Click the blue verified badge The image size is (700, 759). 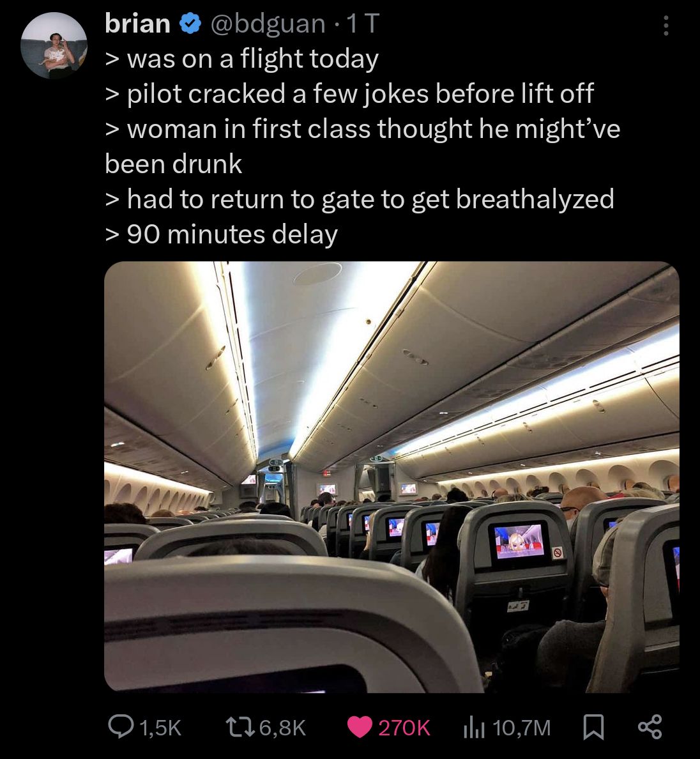click(190, 24)
